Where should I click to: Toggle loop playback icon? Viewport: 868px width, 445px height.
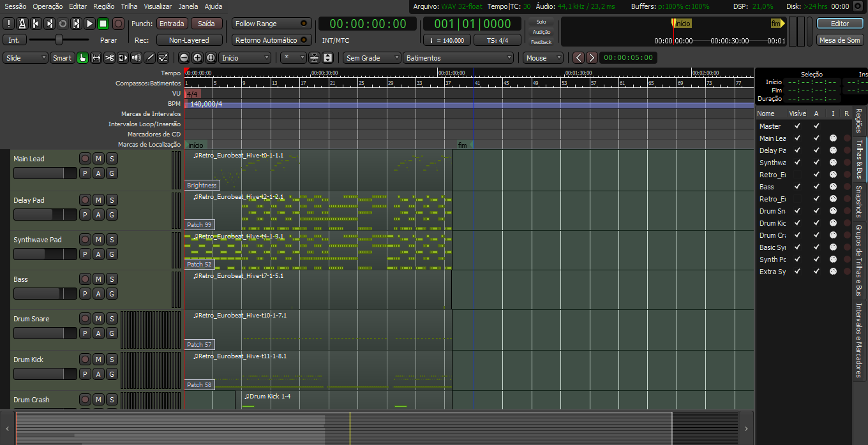[x=63, y=24]
